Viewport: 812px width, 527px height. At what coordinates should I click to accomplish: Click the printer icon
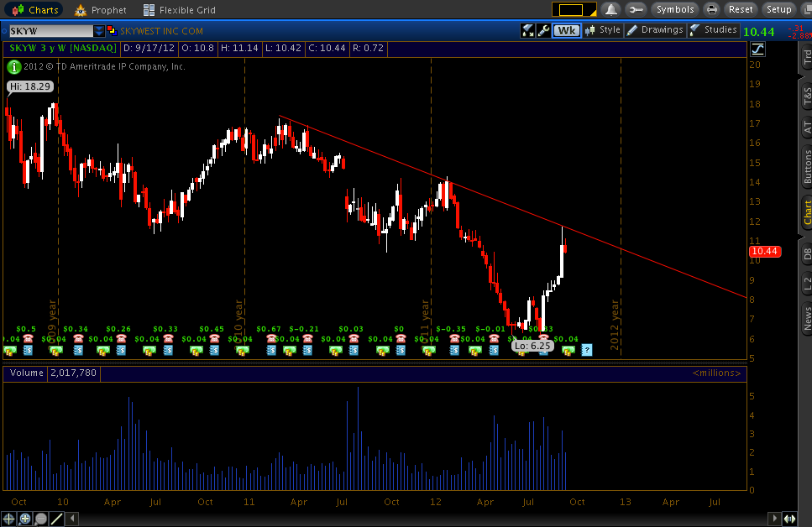(712, 10)
